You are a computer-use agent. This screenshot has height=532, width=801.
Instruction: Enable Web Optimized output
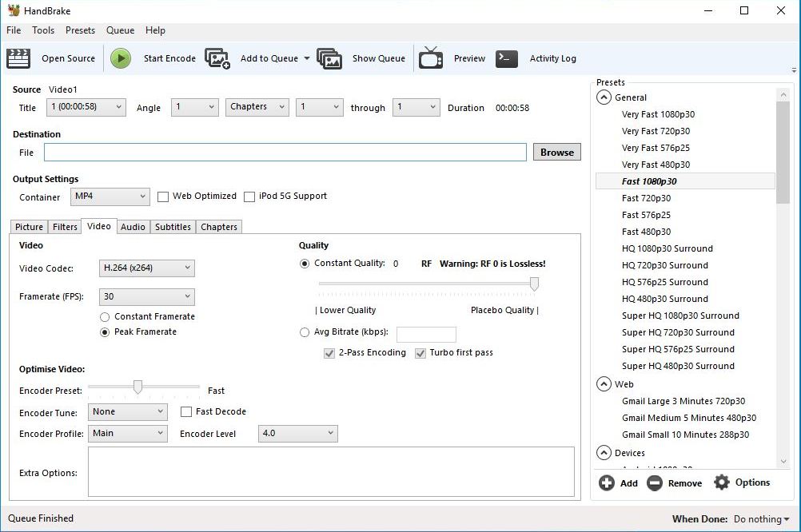(163, 197)
